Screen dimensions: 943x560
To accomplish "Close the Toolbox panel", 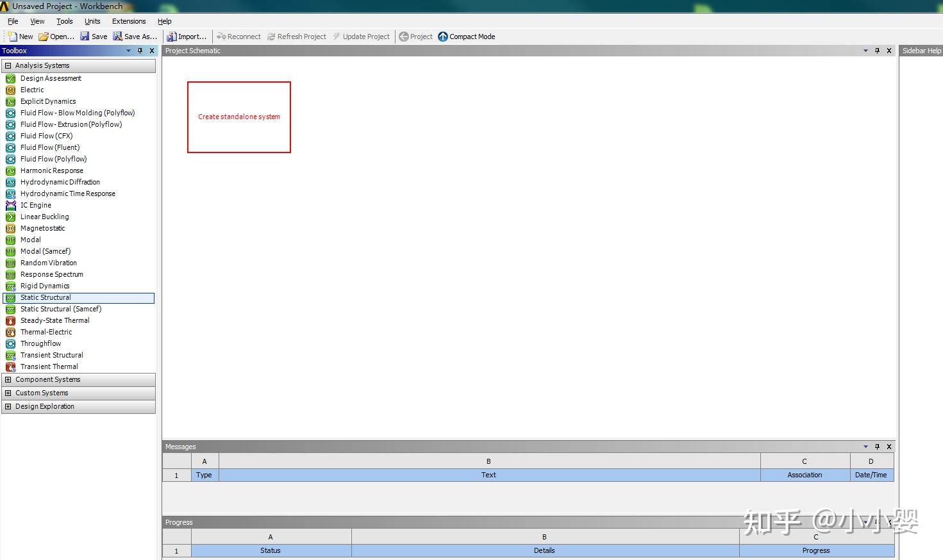I will (x=152, y=51).
